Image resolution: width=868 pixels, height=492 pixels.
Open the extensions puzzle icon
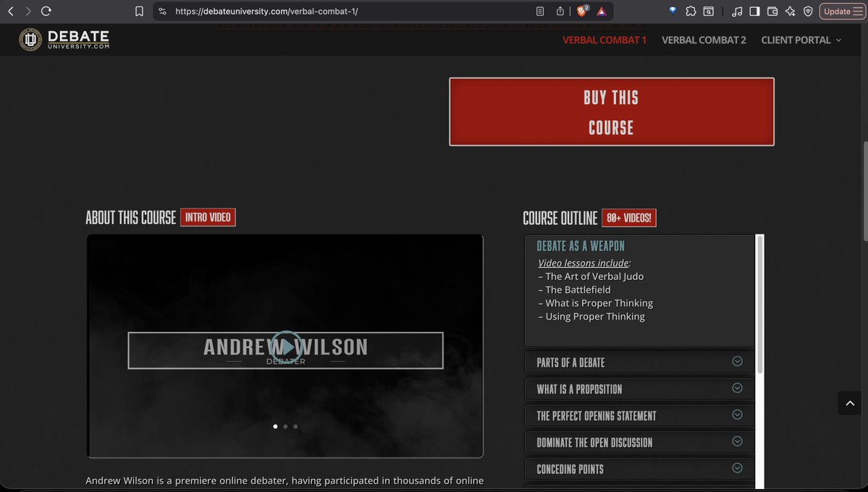[x=691, y=11]
